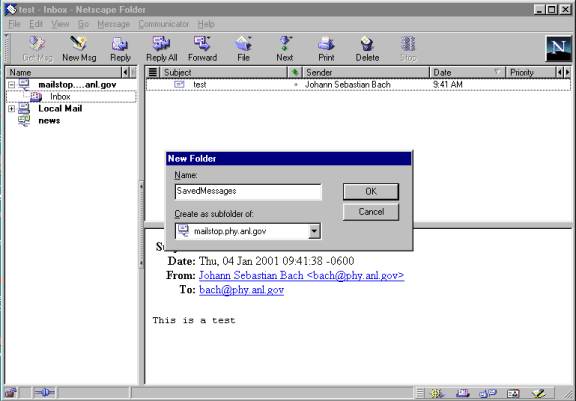Click the thread toggle icon left of Subject
576x401 pixels.
(153, 72)
